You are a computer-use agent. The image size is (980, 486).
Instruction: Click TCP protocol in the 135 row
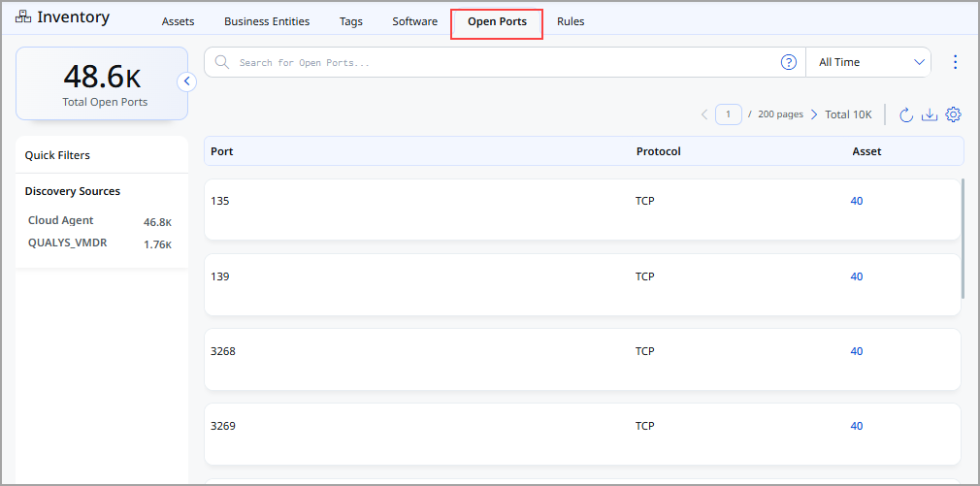pos(645,201)
